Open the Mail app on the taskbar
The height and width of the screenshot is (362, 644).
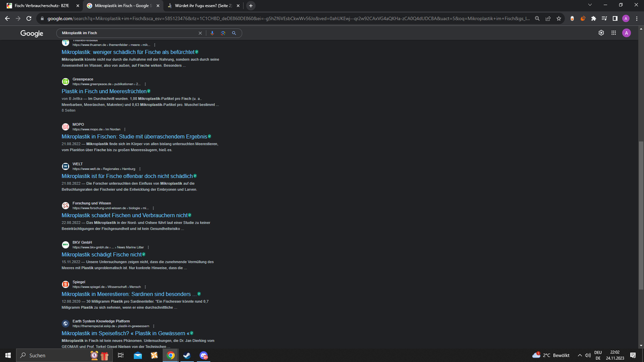pyautogui.click(x=137, y=356)
